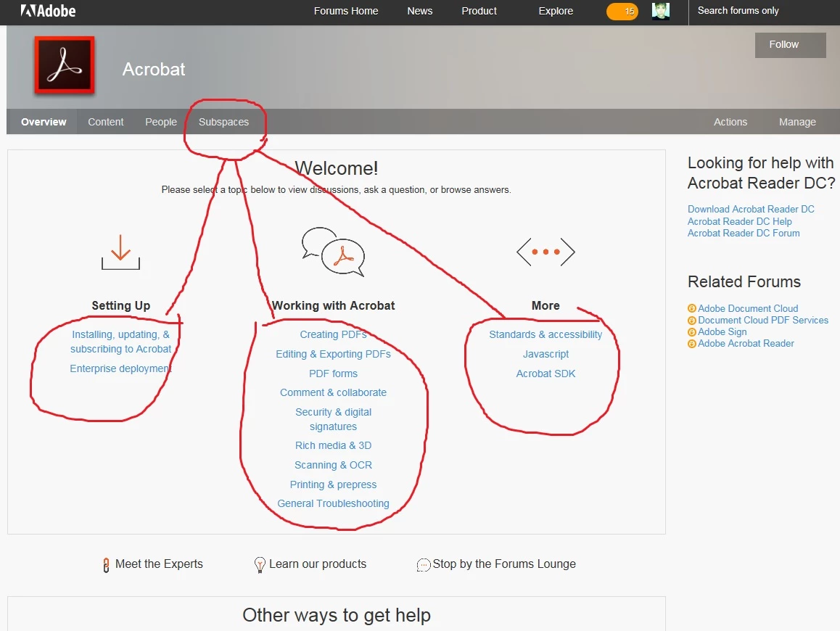
Task: Open the user avatar profile picture
Action: (x=661, y=11)
